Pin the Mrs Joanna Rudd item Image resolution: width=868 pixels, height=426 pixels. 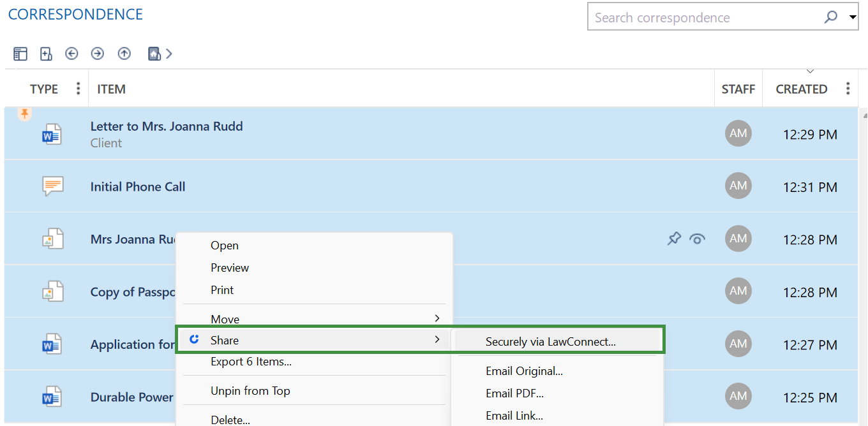click(674, 239)
